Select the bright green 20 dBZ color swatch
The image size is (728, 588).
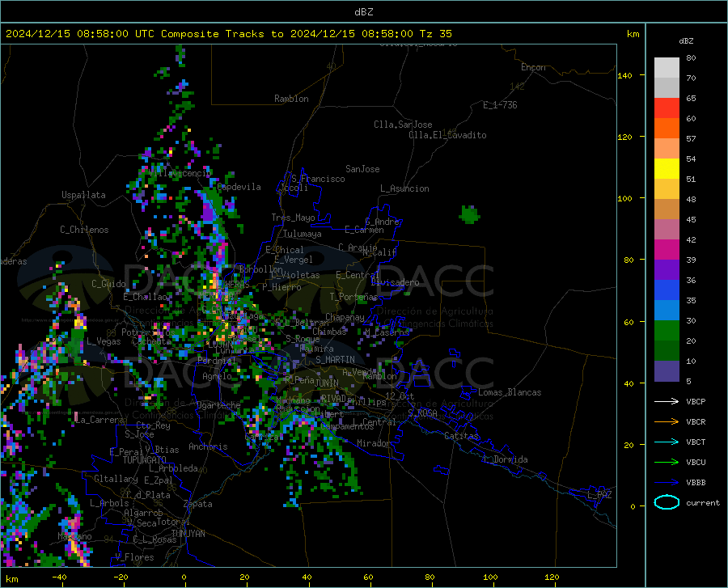(x=667, y=331)
